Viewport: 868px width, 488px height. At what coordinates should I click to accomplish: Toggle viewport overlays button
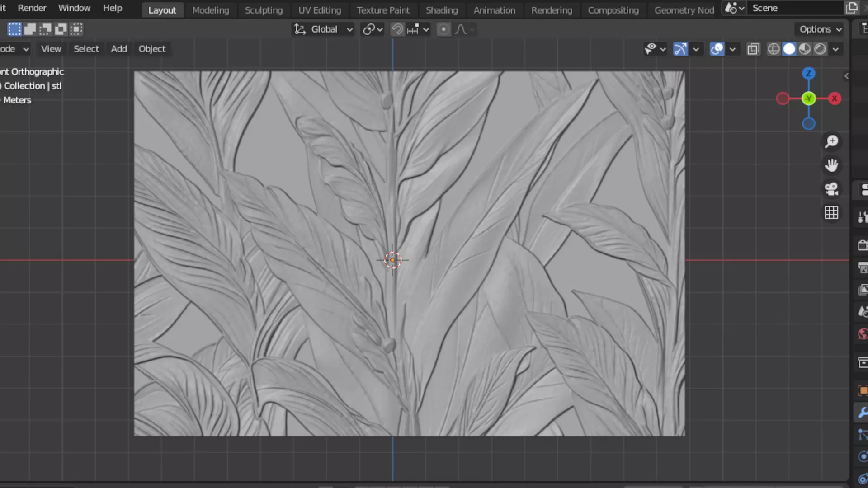click(717, 49)
